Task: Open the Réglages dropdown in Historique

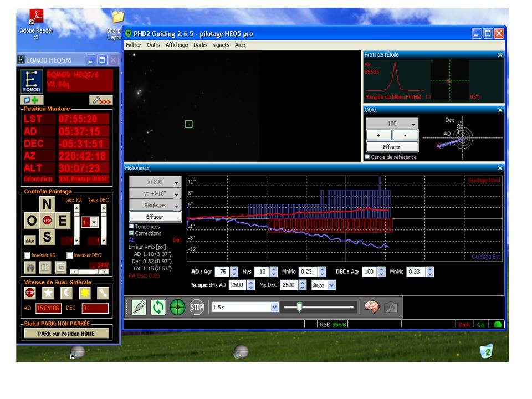Action: pyautogui.click(x=155, y=205)
